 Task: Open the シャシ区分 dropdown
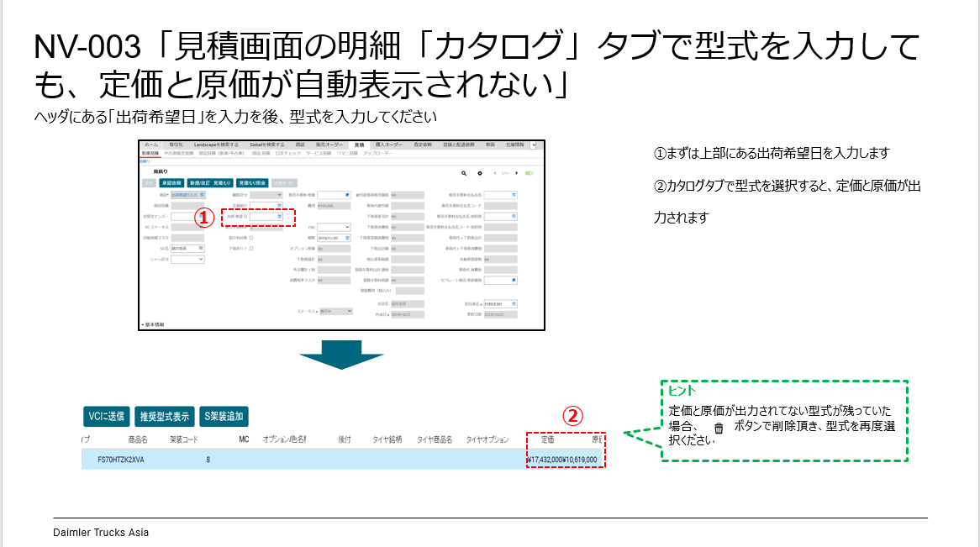[x=199, y=260]
